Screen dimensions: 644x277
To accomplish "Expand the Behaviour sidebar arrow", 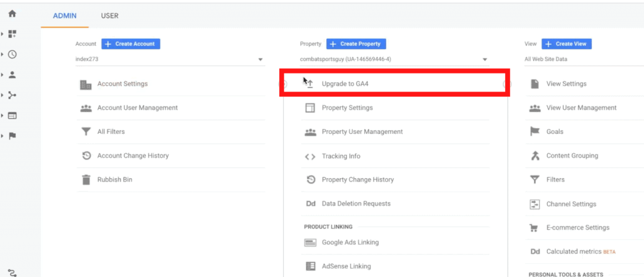I will tap(3, 116).
